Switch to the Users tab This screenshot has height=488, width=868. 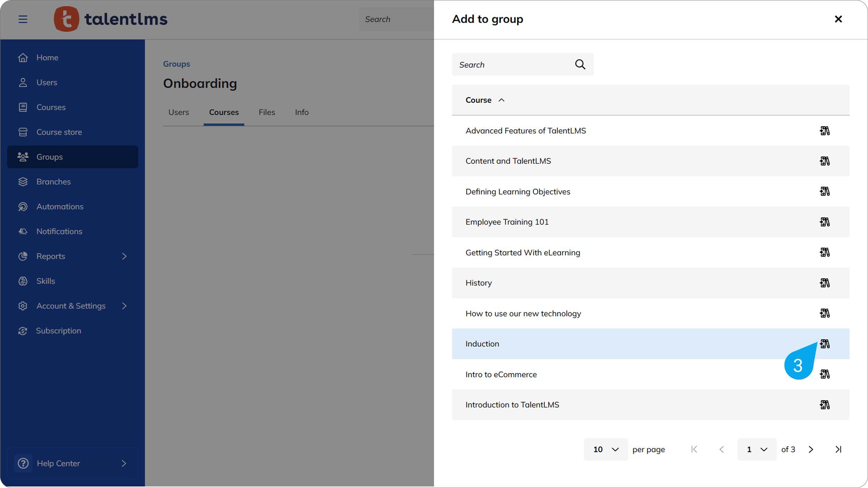[179, 112]
